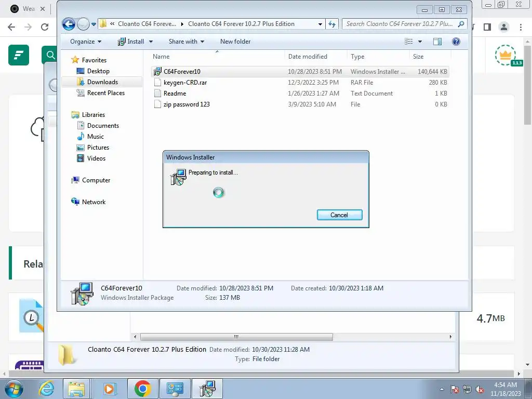The image size is (532, 399).
Task: Open the recent pages dropdown arrow
Action: pos(94,24)
